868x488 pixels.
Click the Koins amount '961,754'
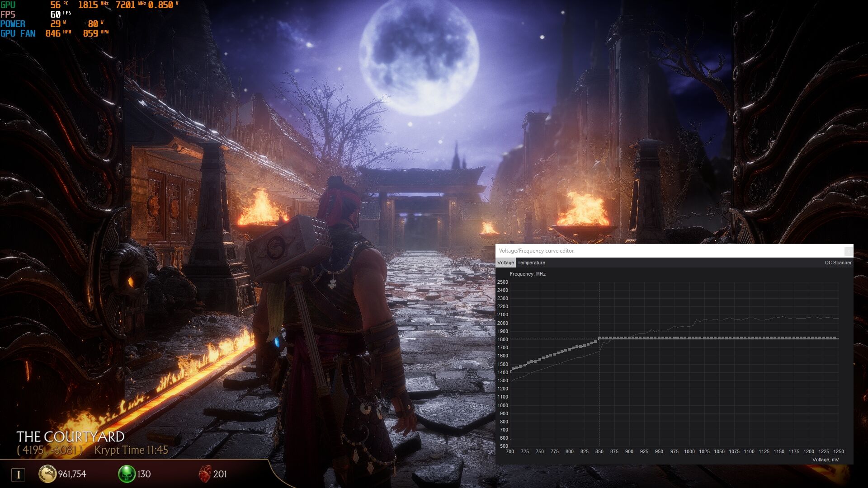coord(72,474)
